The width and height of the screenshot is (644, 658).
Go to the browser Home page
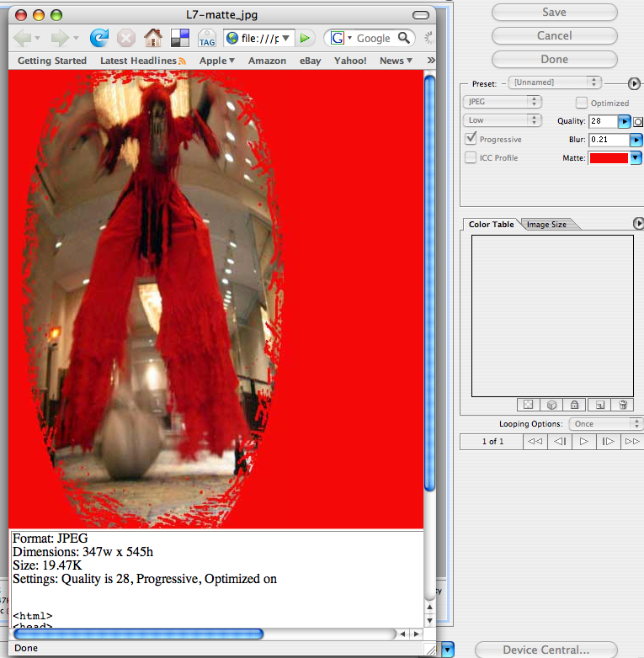click(x=152, y=38)
